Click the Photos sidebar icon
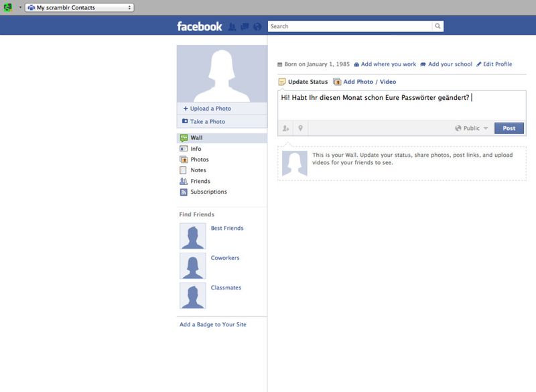536x392 pixels. [184, 159]
